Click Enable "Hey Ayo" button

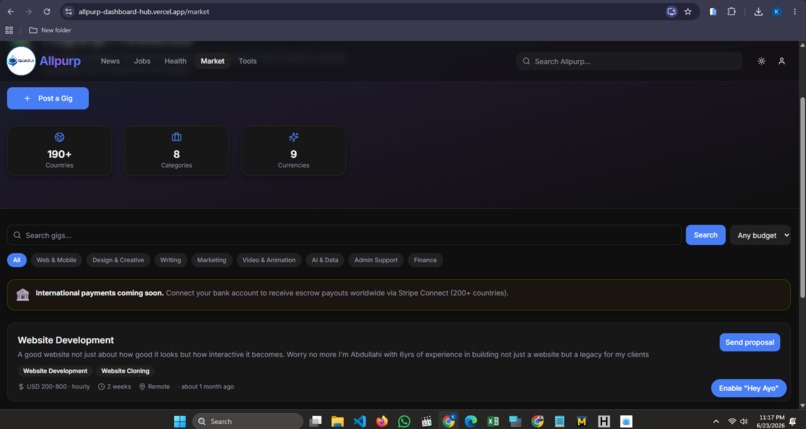click(x=748, y=388)
